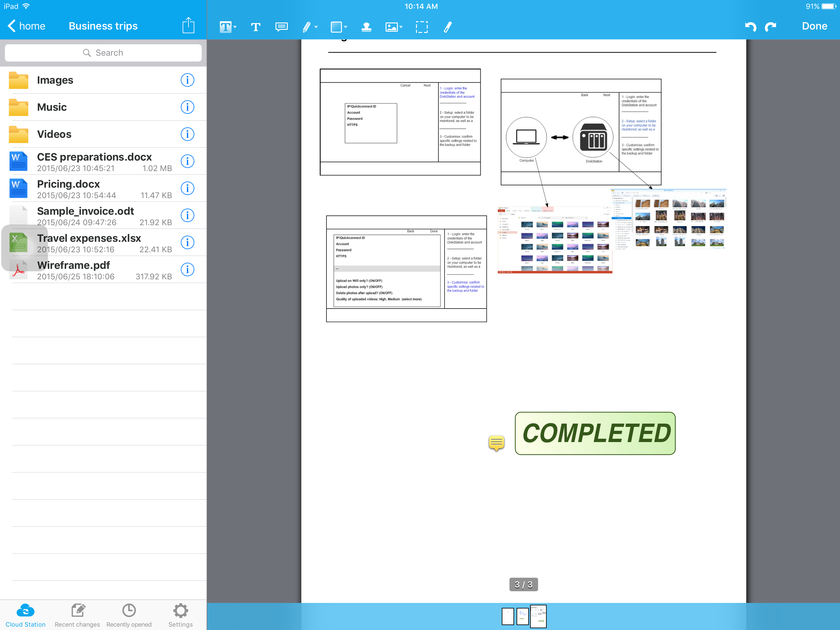This screenshot has height=630, width=840.
Task: Tap the Done button
Action: (814, 26)
